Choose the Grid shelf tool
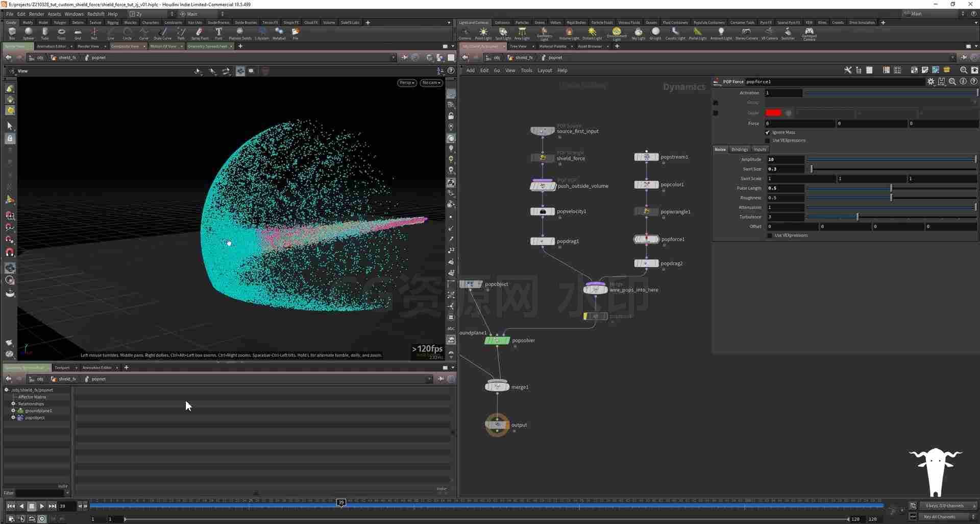Screen dimensions: 980x524 click(78, 34)
